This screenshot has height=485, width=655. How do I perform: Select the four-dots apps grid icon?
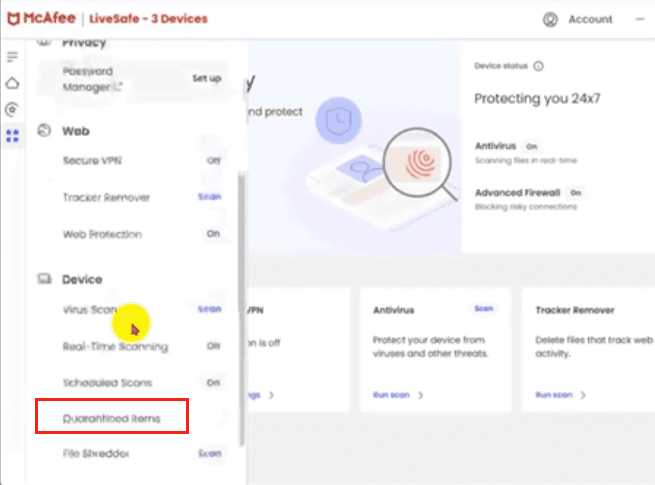pos(13,136)
